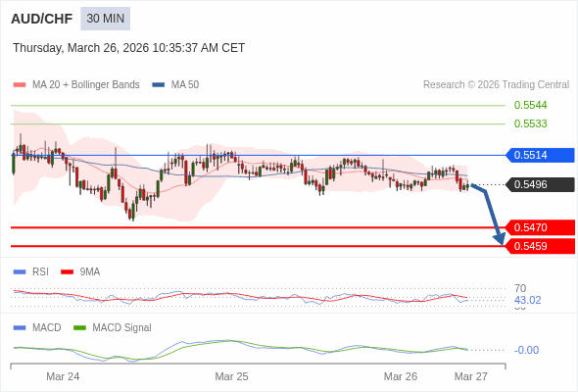Click the Mar 26 date axis label
578x392 pixels.
pos(401,376)
